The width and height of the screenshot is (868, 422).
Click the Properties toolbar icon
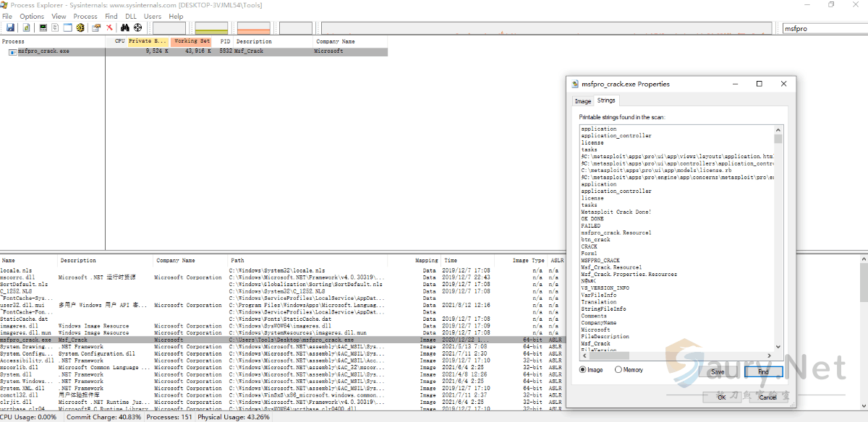[x=95, y=28]
